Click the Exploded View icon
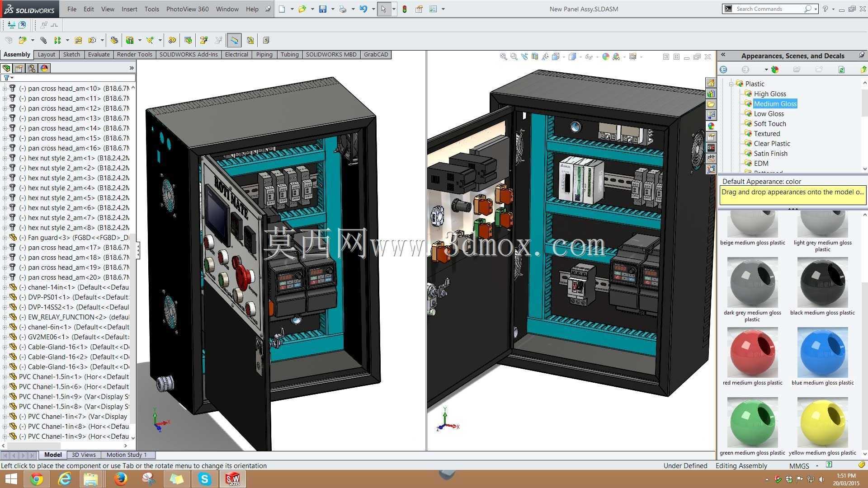Viewport: 868px width, 488px height. click(x=204, y=40)
